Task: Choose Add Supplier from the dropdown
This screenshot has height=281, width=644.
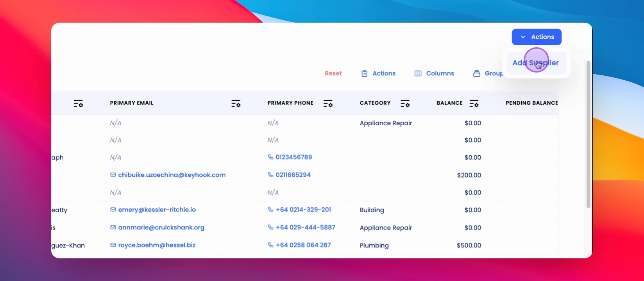Action: (535, 62)
